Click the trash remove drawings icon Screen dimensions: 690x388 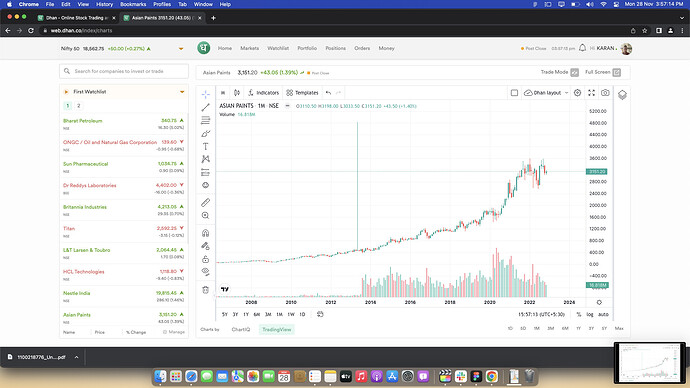coord(206,289)
